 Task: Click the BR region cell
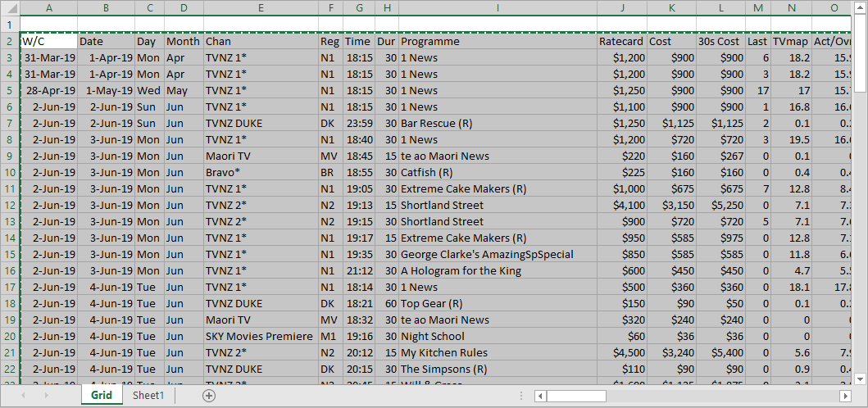330,172
